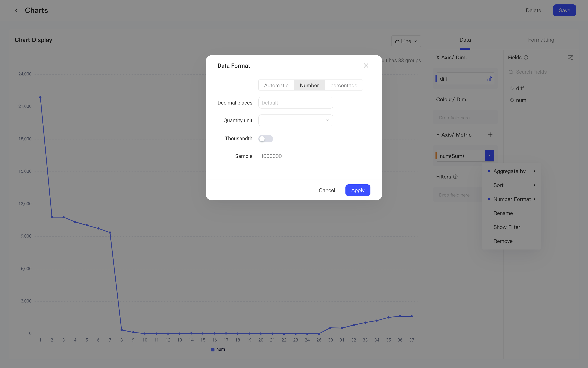This screenshot has height=368, width=588.
Task: Toggle the Thousandth switch
Action: coord(266,139)
